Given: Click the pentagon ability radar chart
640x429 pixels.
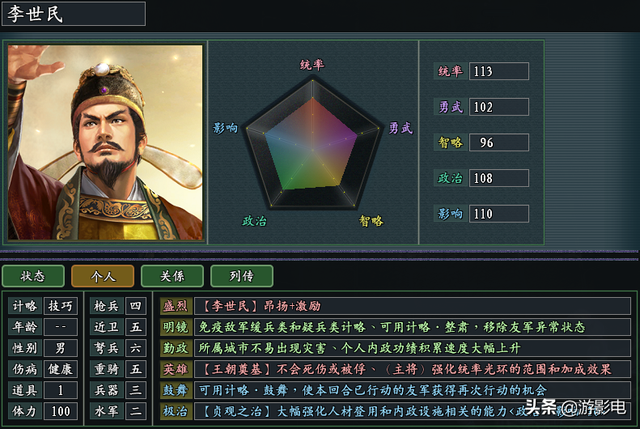Looking at the screenshot, I should (313, 141).
